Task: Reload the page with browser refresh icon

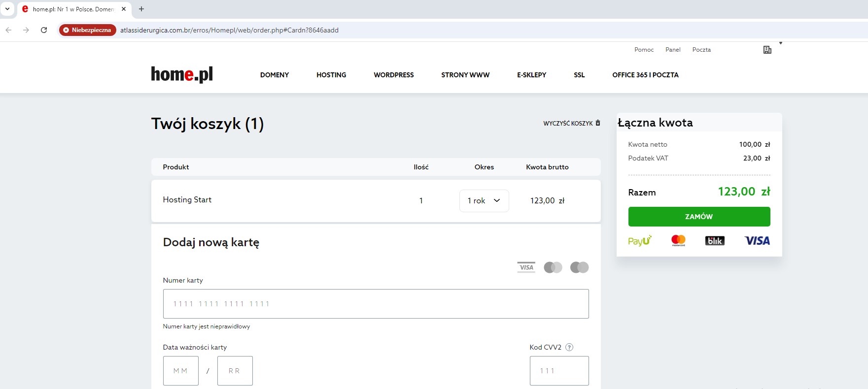Action: click(x=44, y=30)
